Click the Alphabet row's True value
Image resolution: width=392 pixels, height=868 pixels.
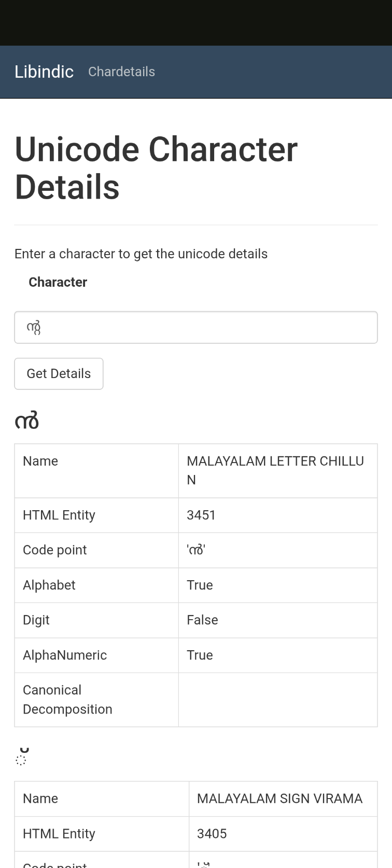(x=200, y=585)
